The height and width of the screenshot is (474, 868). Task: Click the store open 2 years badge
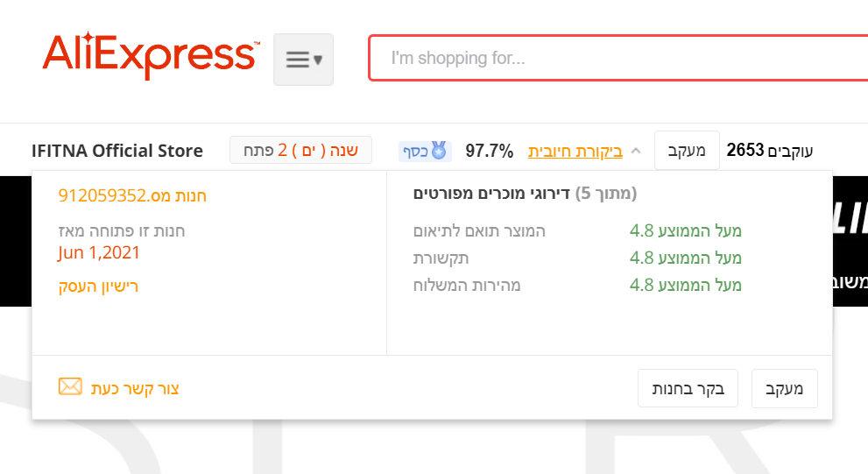[x=300, y=151]
